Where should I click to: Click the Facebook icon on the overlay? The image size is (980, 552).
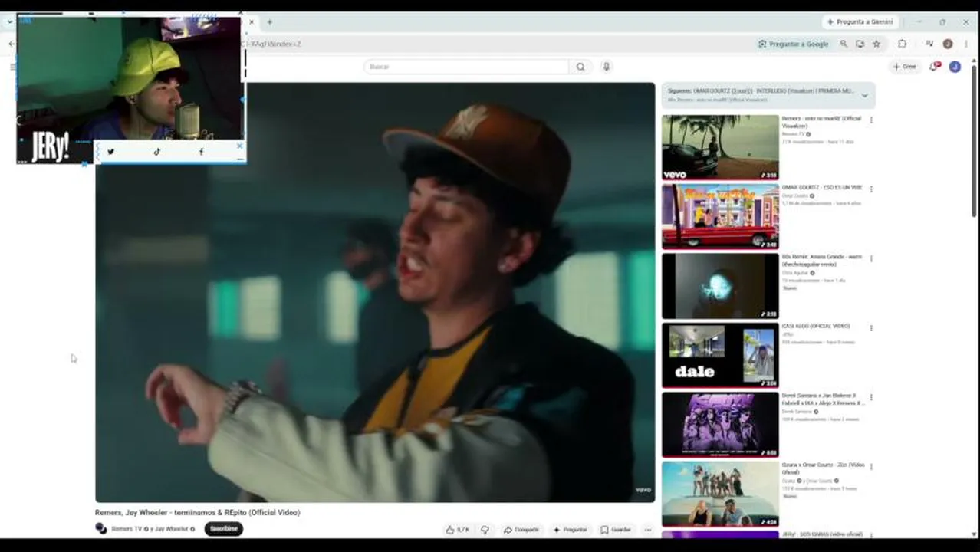click(x=201, y=152)
